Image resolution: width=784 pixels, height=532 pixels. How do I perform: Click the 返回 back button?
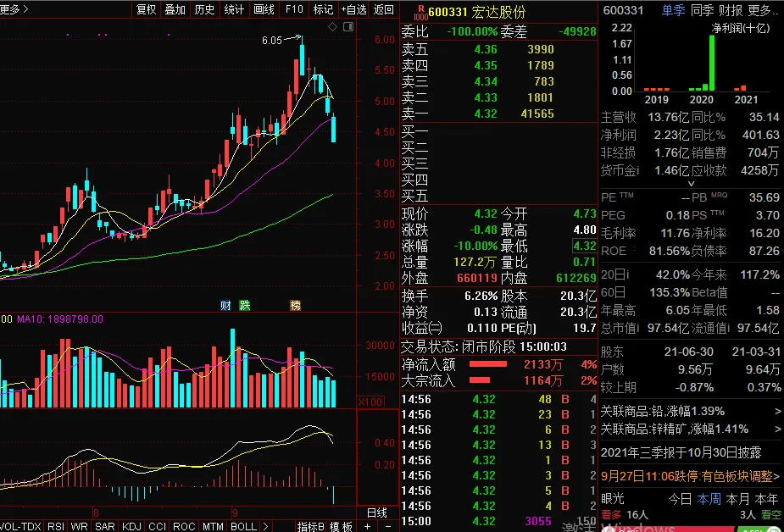tap(383, 9)
